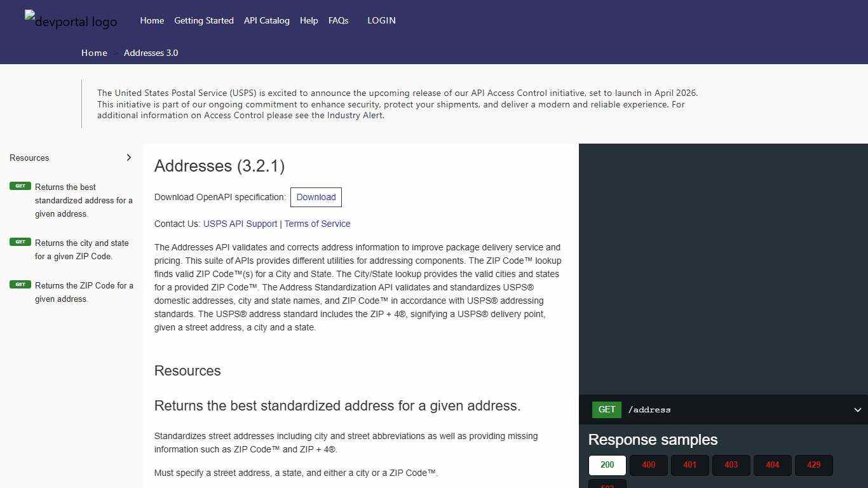Click Home in the breadcrumb trail
The image size is (868, 488).
tap(94, 53)
